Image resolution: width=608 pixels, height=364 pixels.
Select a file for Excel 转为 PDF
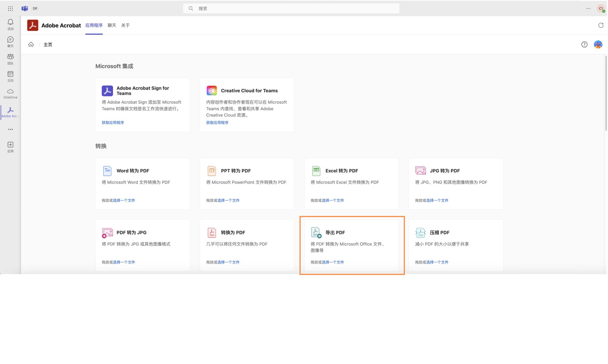click(333, 200)
